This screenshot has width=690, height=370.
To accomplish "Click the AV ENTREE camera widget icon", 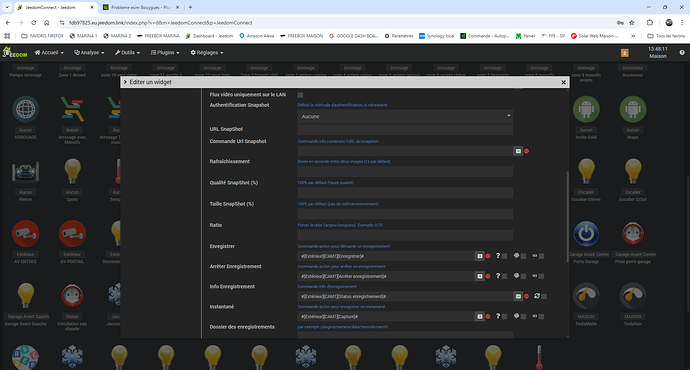I will (26, 234).
